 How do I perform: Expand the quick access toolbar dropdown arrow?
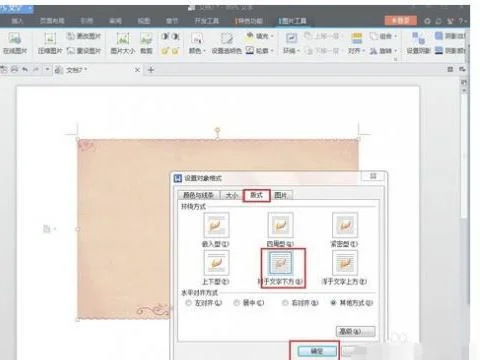coord(47,70)
